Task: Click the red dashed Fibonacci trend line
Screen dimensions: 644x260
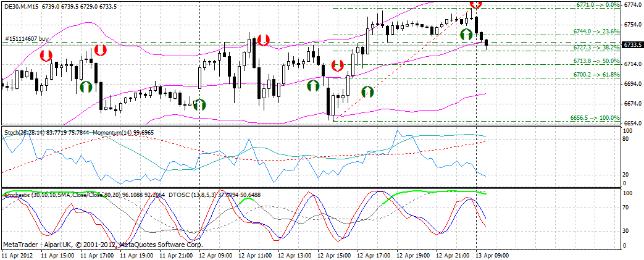Action: (404, 64)
